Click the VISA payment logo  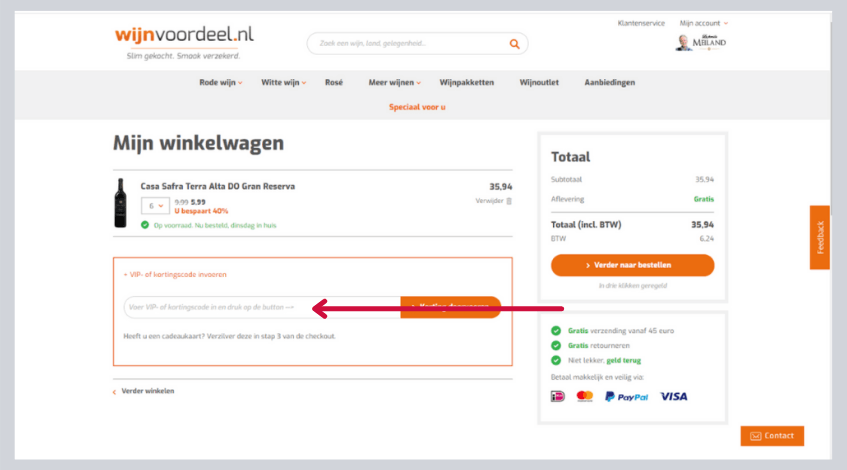pos(674,397)
